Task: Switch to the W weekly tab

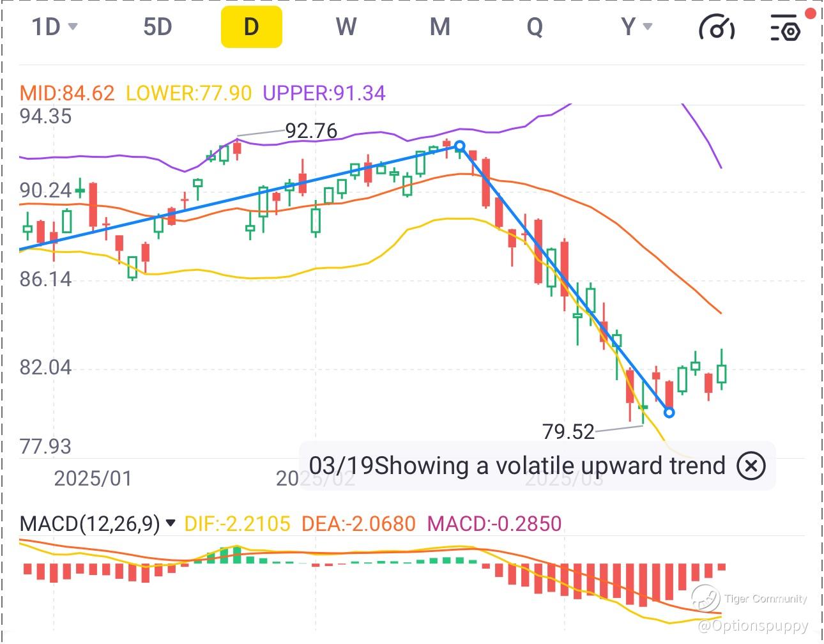Action: [x=346, y=27]
